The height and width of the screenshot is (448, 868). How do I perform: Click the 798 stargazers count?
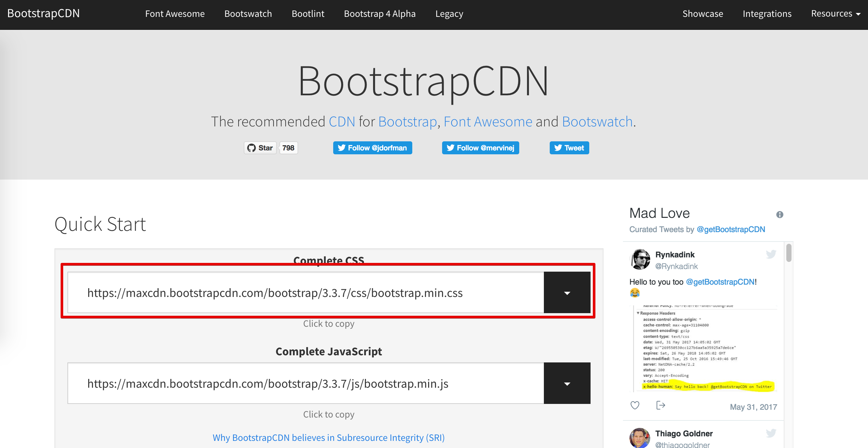[x=288, y=147]
